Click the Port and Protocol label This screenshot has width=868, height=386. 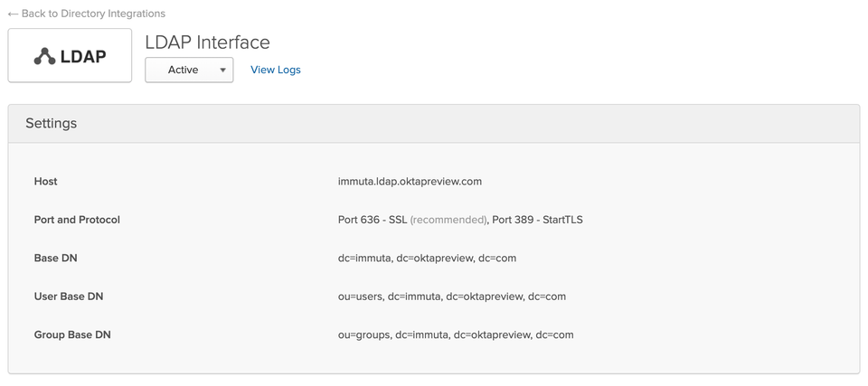[x=77, y=220]
